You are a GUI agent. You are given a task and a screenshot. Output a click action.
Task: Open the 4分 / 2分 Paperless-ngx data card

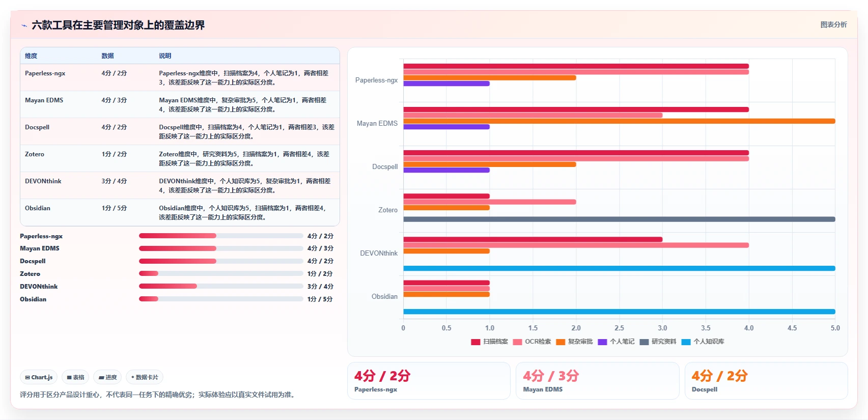click(429, 381)
